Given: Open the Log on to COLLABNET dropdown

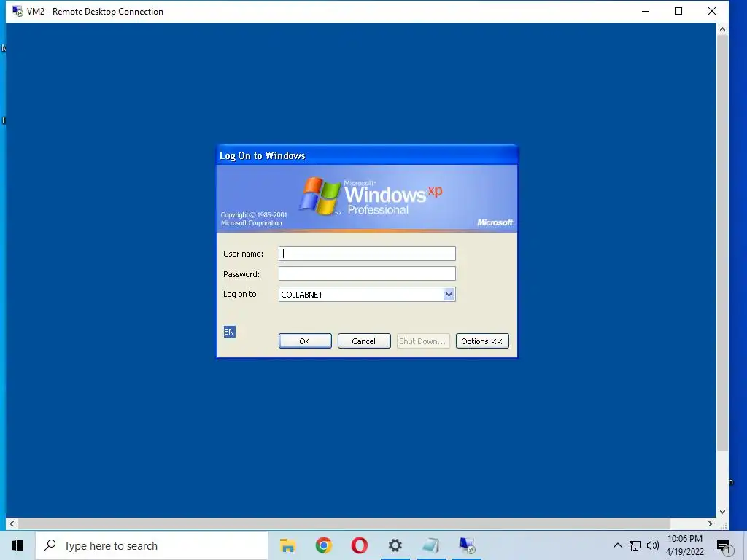Looking at the screenshot, I should pyautogui.click(x=449, y=295).
